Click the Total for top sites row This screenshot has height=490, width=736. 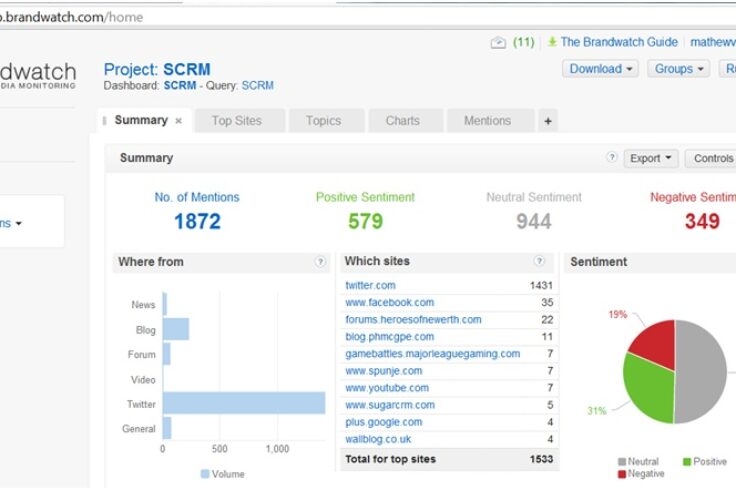[449, 459]
